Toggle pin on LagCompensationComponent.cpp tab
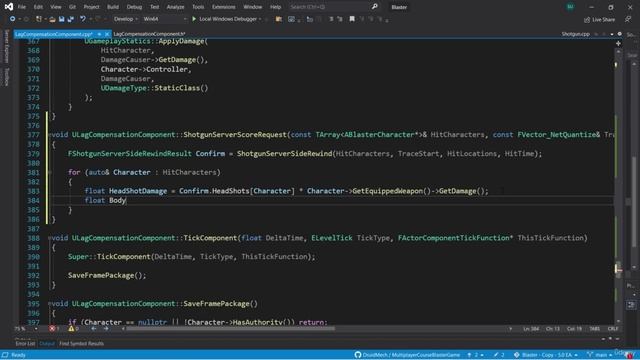The width and height of the screenshot is (640, 360). [x=99, y=34]
